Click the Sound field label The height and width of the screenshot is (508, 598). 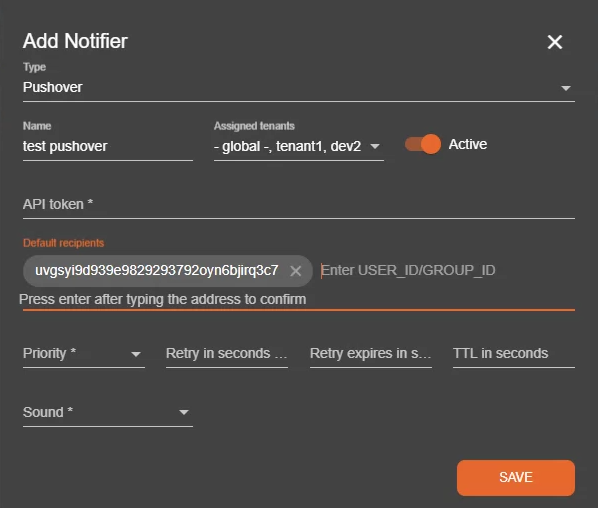(x=48, y=412)
